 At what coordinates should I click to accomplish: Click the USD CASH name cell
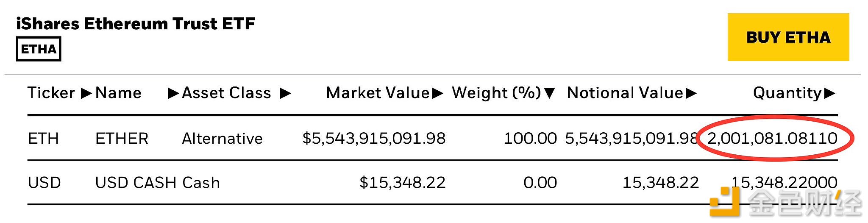[x=136, y=183]
